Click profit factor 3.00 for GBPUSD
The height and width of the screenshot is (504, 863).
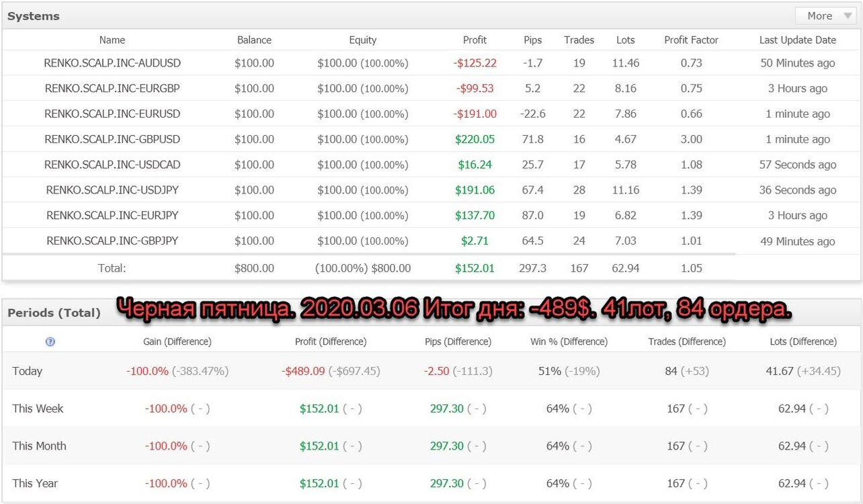[x=692, y=139]
